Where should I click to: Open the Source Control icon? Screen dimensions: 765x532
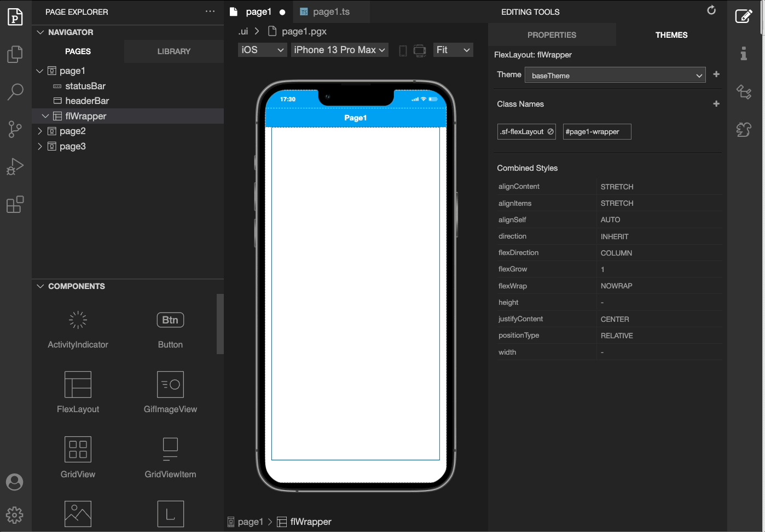(x=15, y=129)
